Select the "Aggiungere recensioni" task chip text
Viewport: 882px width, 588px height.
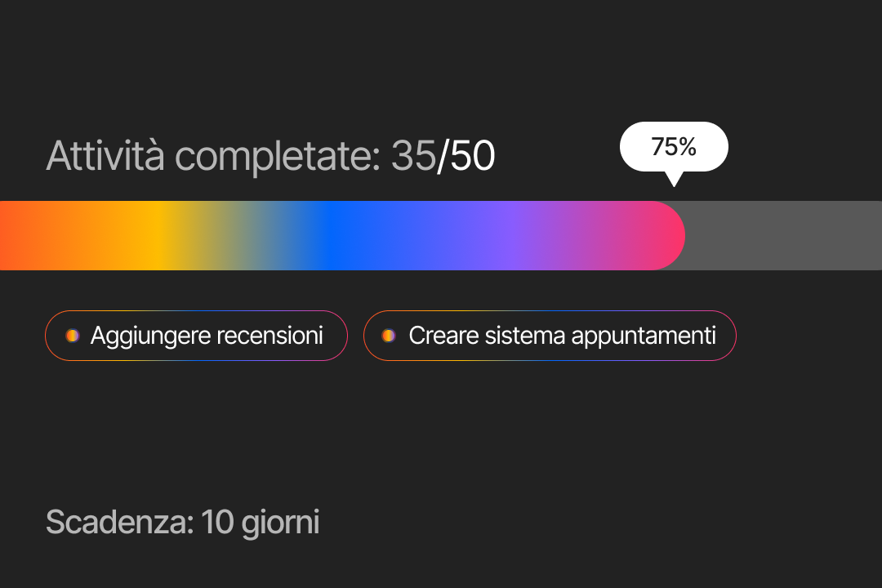(207, 336)
